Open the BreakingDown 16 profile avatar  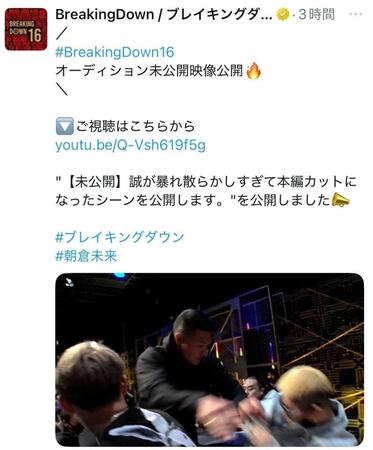point(26,29)
